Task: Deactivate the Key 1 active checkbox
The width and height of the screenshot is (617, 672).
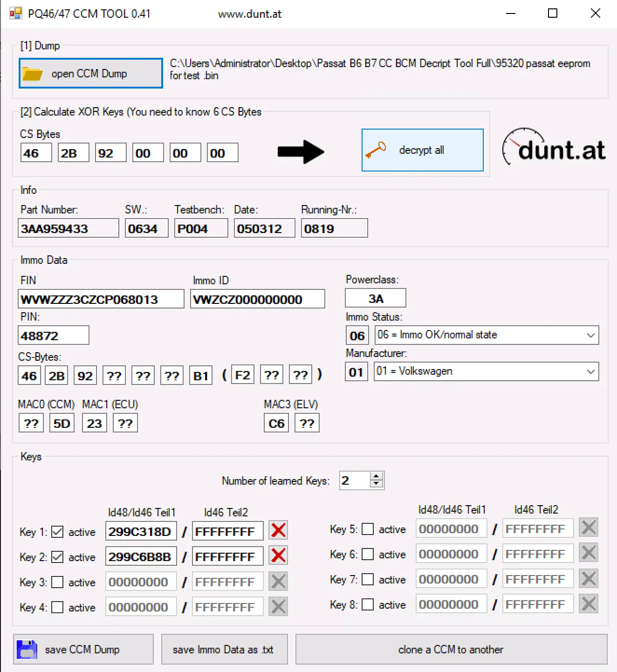Action: pos(57,532)
